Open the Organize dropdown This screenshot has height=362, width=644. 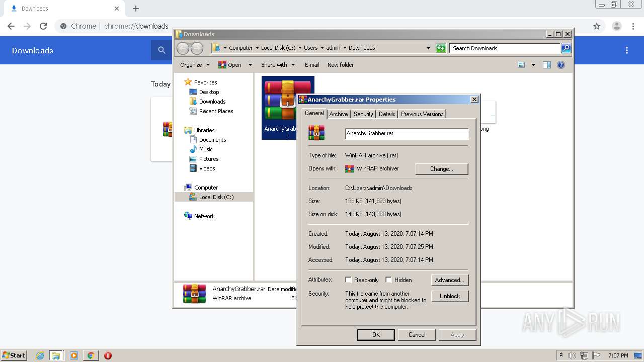195,65
